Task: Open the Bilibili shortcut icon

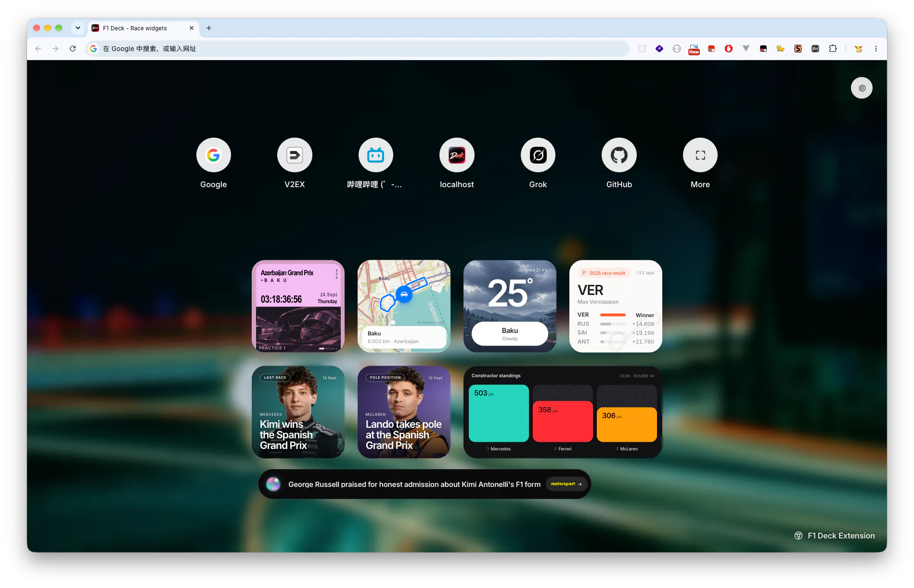Action: (x=376, y=155)
